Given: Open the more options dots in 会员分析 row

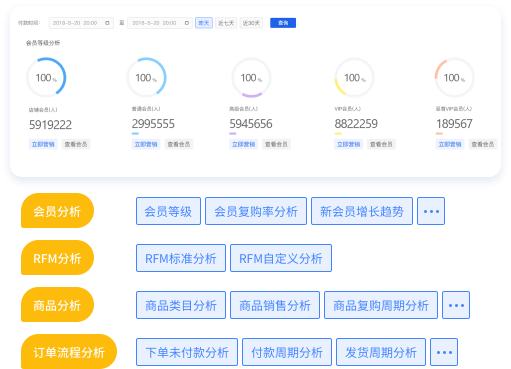Looking at the screenshot, I should [x=431, y=211].
